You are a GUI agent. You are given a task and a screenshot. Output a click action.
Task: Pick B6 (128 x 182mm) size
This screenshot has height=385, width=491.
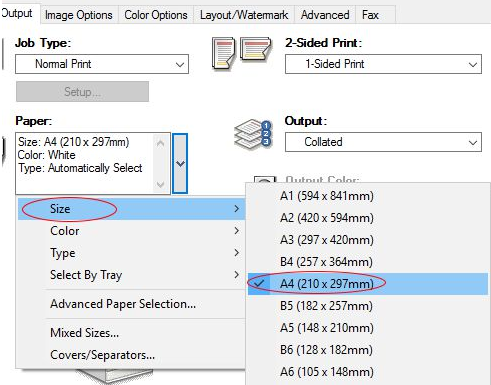[x=368, y=350]
